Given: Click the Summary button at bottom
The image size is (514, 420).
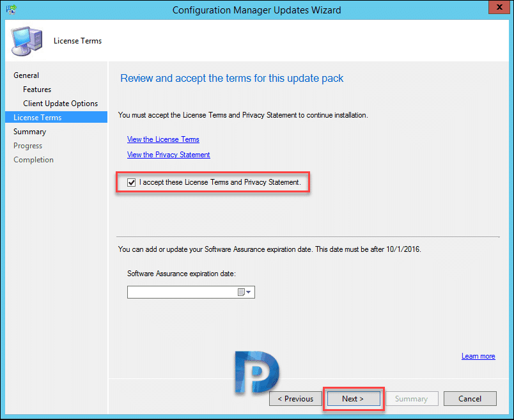Looking at the screenshot, I should click(412, 399).
